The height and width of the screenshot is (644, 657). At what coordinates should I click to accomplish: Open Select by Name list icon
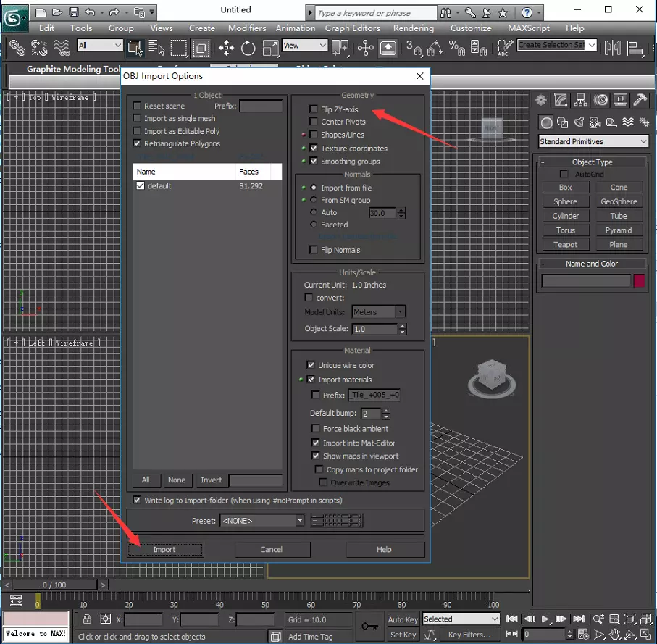(x=156, y=48)
